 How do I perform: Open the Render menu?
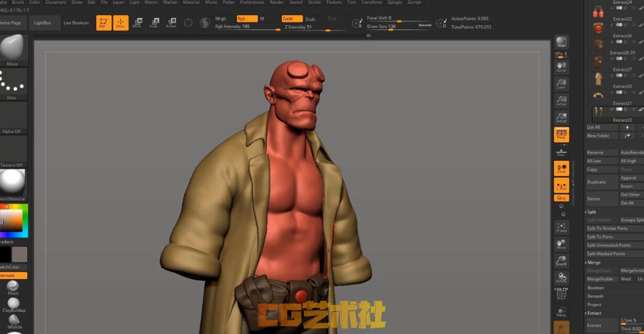point(277,2)
